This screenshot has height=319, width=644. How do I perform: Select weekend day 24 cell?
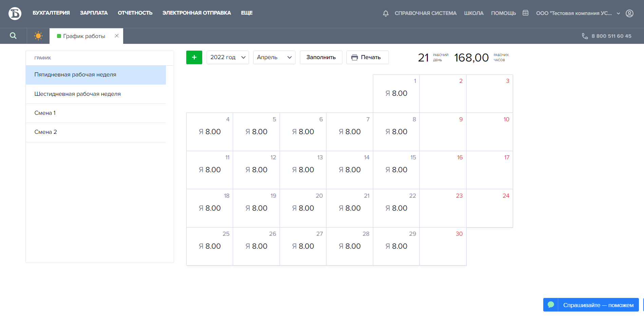click(x=490, y=208)
